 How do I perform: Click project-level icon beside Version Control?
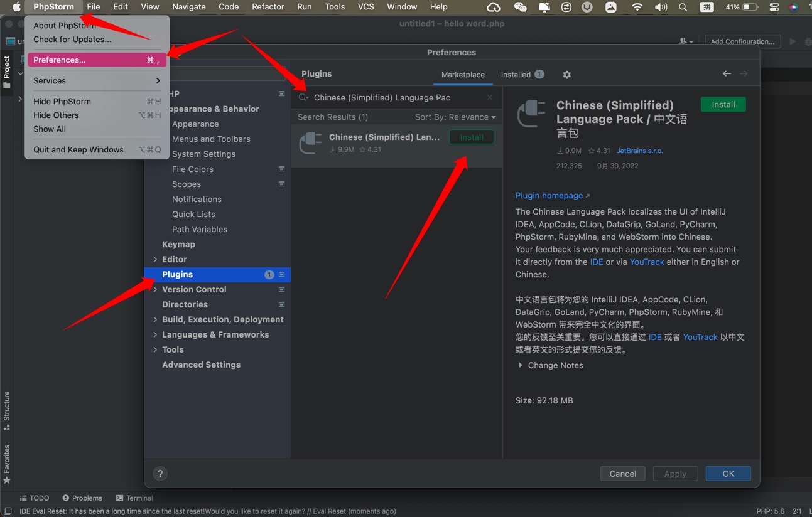coord(282,290)
